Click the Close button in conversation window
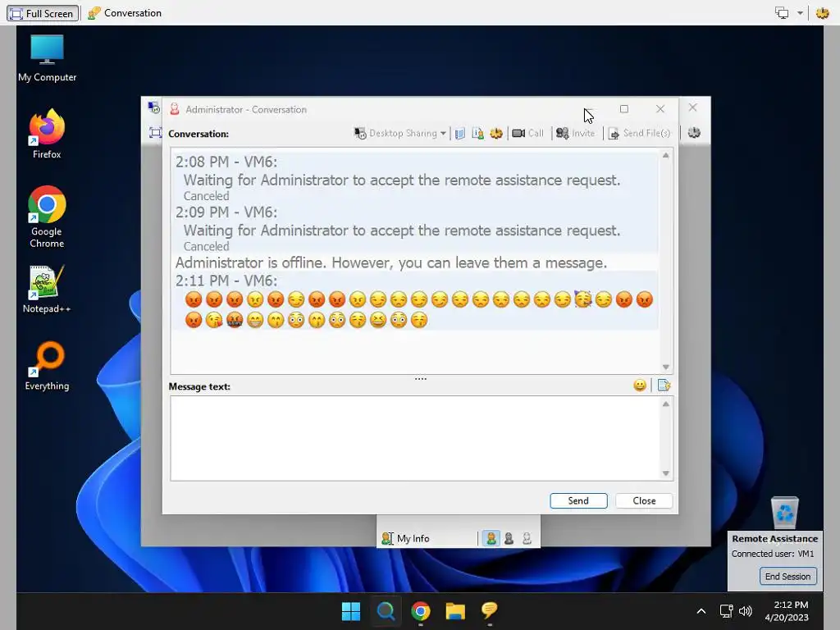The width and height of the screenshot is (840, 630). (644, 500)
